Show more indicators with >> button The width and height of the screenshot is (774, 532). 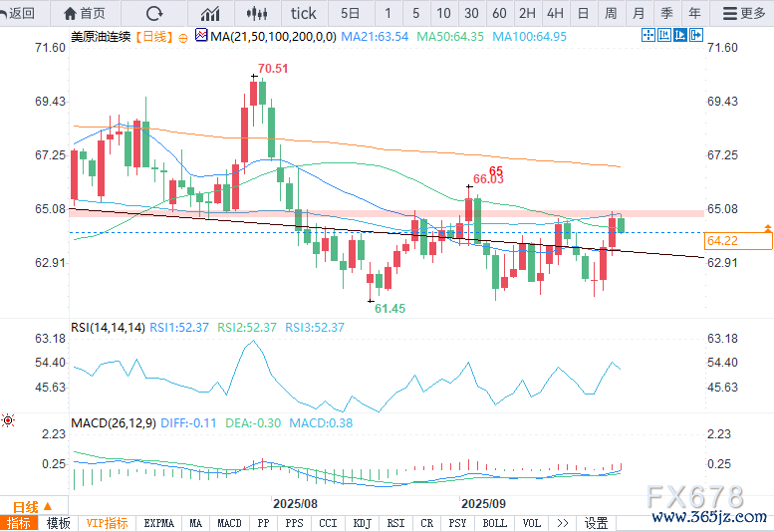(x=563, y=523)
